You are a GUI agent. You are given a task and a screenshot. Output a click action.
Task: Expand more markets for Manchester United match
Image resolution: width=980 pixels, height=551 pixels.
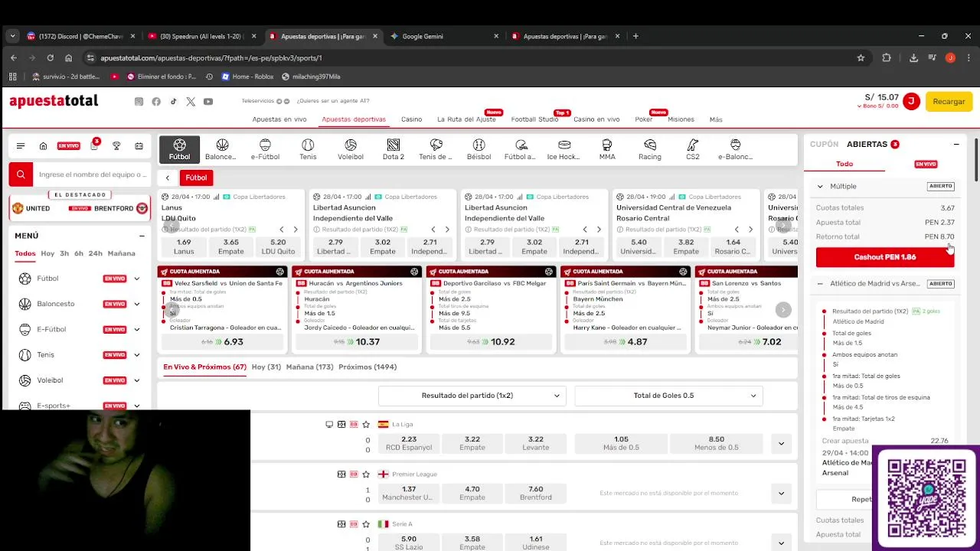781,493
